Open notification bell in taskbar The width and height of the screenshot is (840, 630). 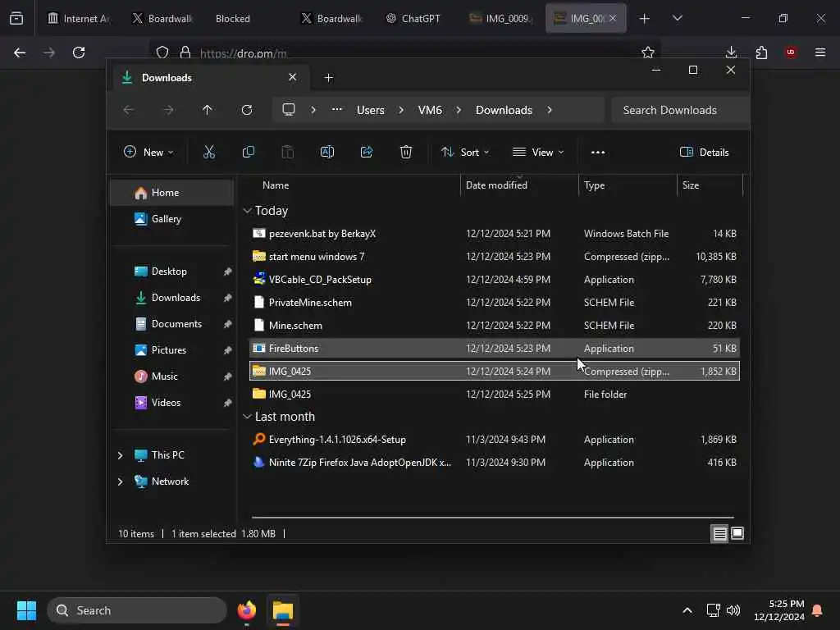[x=818, y=610]
